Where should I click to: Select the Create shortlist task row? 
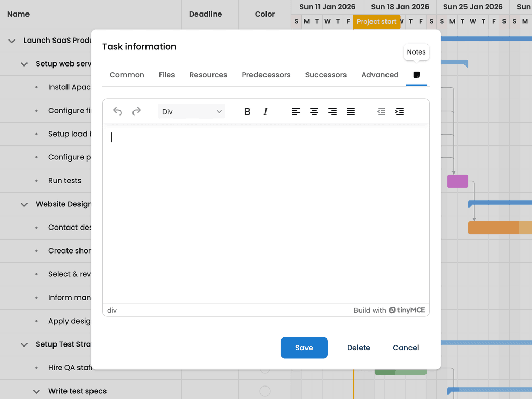coord(46,251)
